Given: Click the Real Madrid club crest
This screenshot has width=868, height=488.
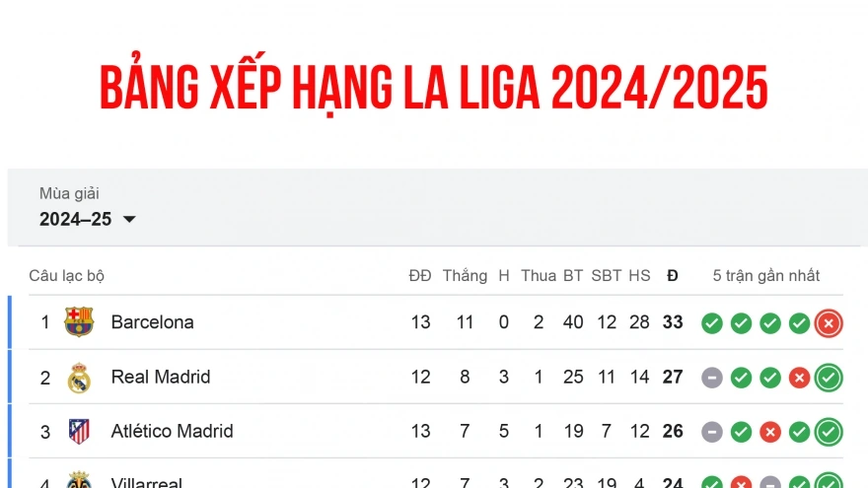Looking at the screenshot, I should [79, 378].
